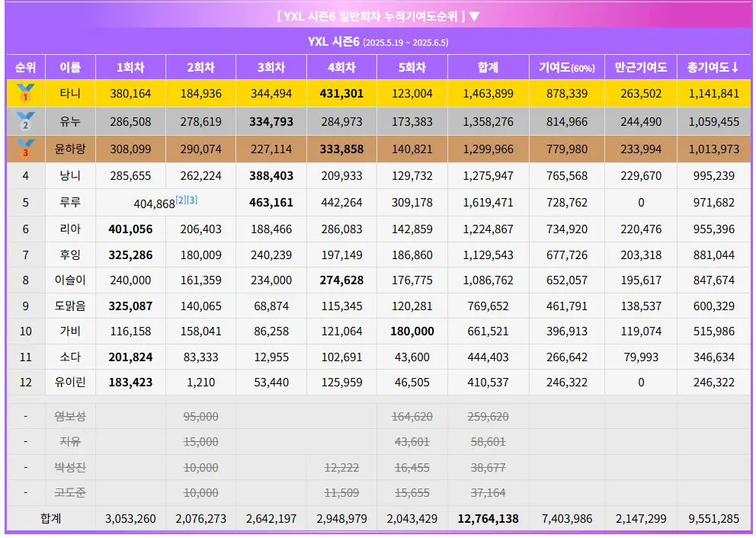Click the 이름 column header
Screen dimensions: 756x538
[70, 68]
